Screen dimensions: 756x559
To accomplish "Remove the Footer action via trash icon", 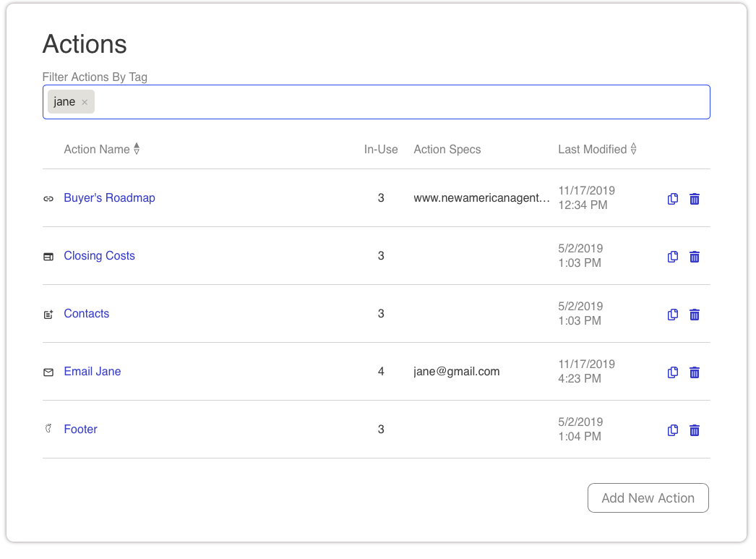I will [x=695, y=430].
